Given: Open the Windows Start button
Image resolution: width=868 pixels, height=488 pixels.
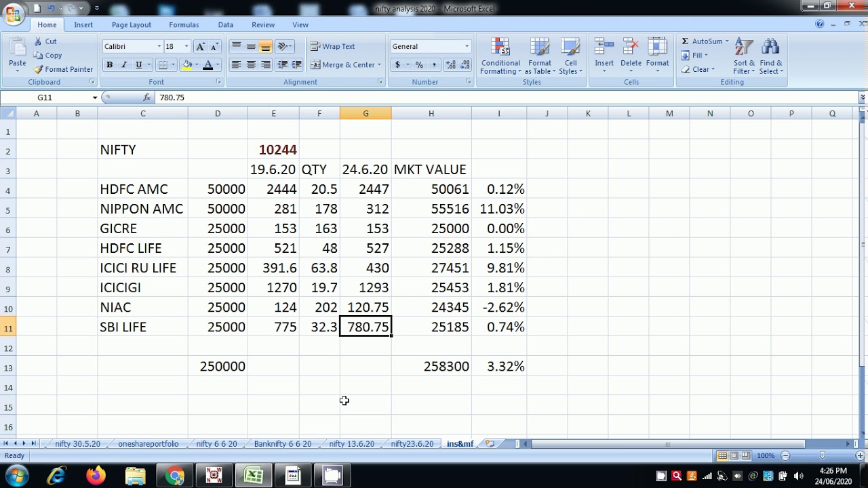Looking at the screenshot, I should pos(16,475).
